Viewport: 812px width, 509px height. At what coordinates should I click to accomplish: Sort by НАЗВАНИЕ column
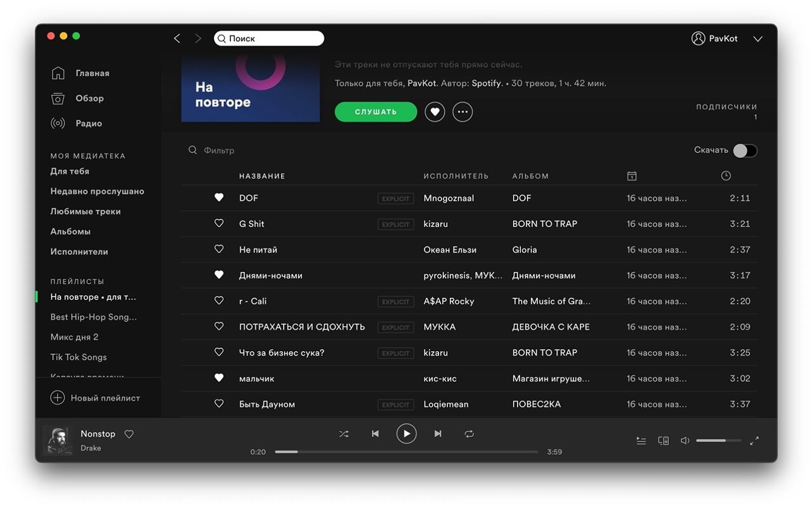(262, 176)
